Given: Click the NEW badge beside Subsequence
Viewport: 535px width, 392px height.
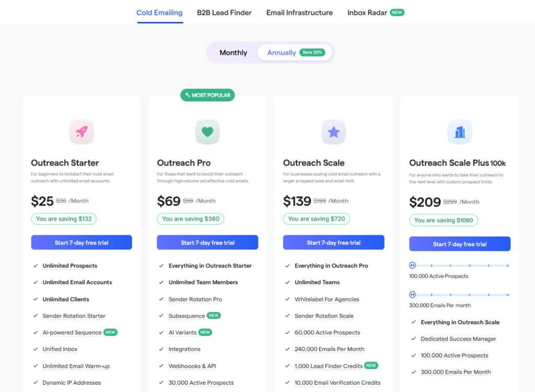Looking at the screenshot, I should pyautogui.click(x=214, y=316).
